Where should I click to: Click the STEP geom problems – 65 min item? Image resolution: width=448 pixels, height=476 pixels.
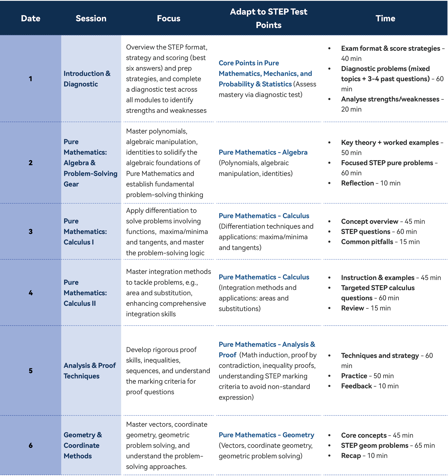[x=387, y=445]
